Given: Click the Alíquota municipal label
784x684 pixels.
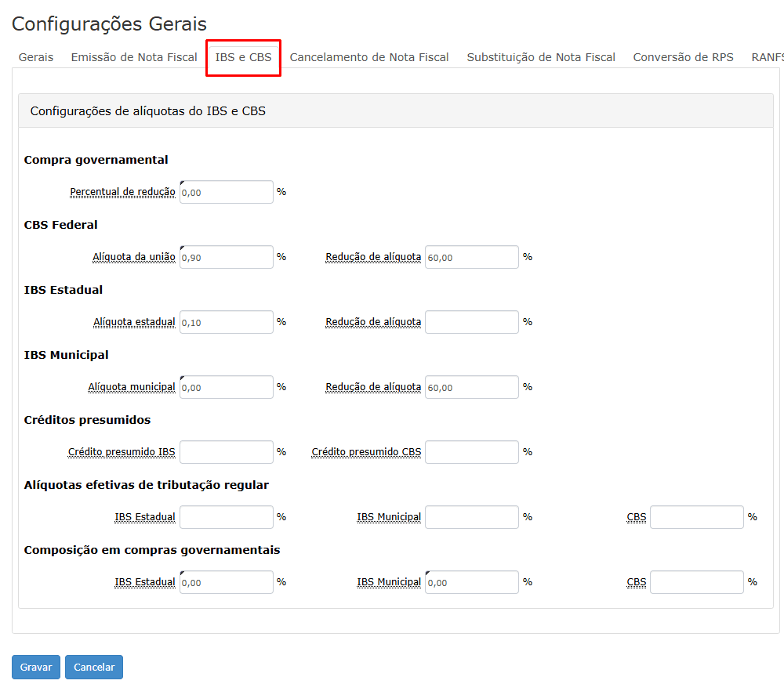Looking at the screenshot, I should tap(132, 387).
